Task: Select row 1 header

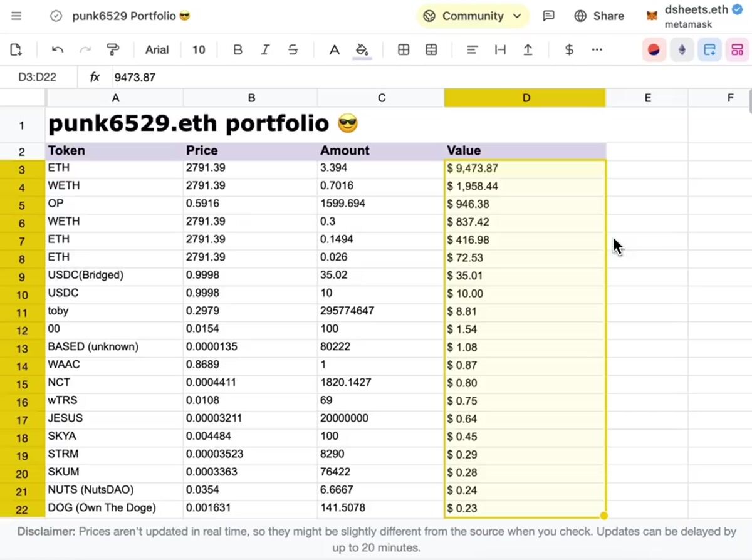Action: point(23,125)
